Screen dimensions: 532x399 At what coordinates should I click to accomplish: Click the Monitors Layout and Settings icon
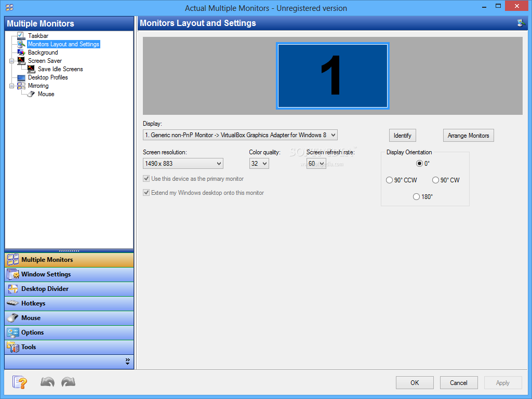click(x=21, y=44)
